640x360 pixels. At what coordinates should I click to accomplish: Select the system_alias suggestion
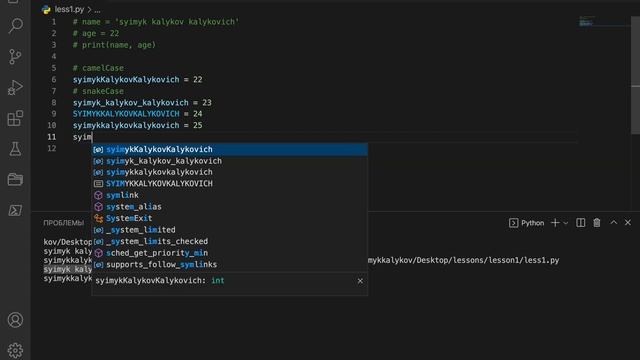tap(230, 207)
